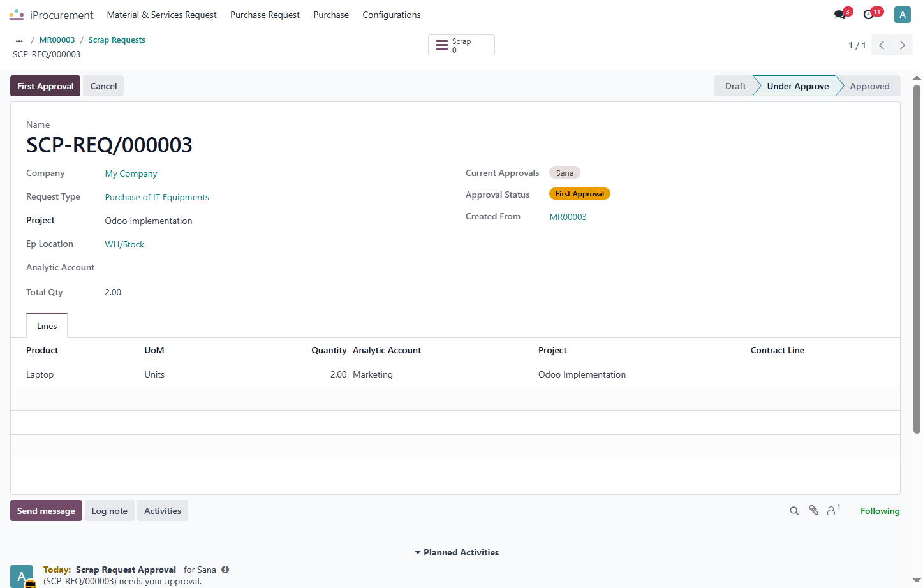Open MR00003 breadcrumb link
The image size is (923, 588).
pos(57,40)
